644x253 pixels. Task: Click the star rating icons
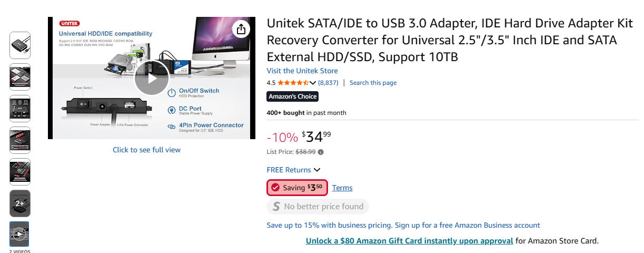293,83
